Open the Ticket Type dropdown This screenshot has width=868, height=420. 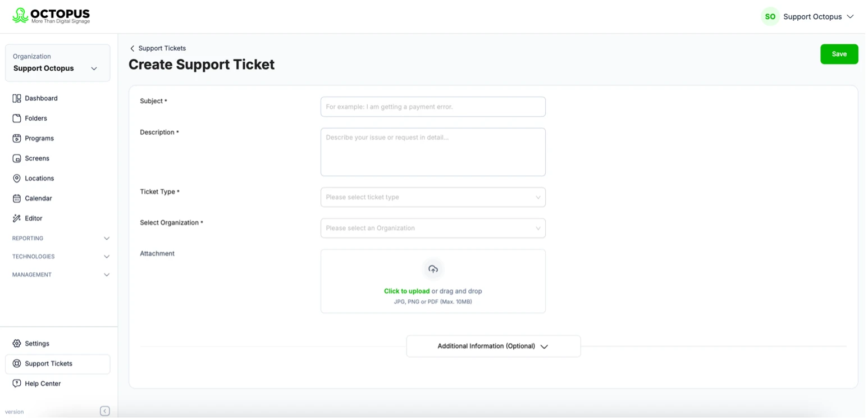coord(434,198)
